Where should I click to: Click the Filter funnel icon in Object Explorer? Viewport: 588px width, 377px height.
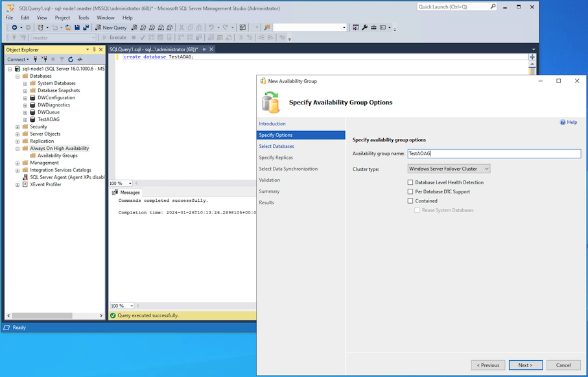62,59
